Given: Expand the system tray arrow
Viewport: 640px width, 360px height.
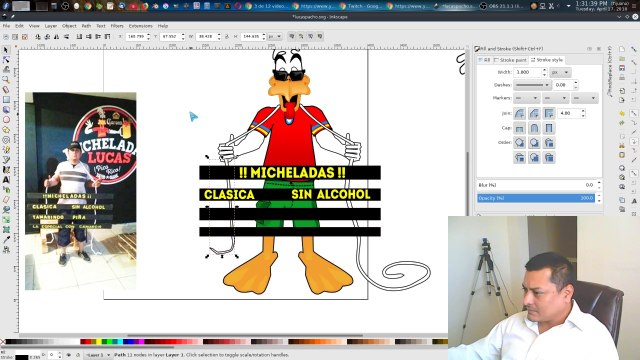Looking at the screenshot, I should (x=569, y=6).
